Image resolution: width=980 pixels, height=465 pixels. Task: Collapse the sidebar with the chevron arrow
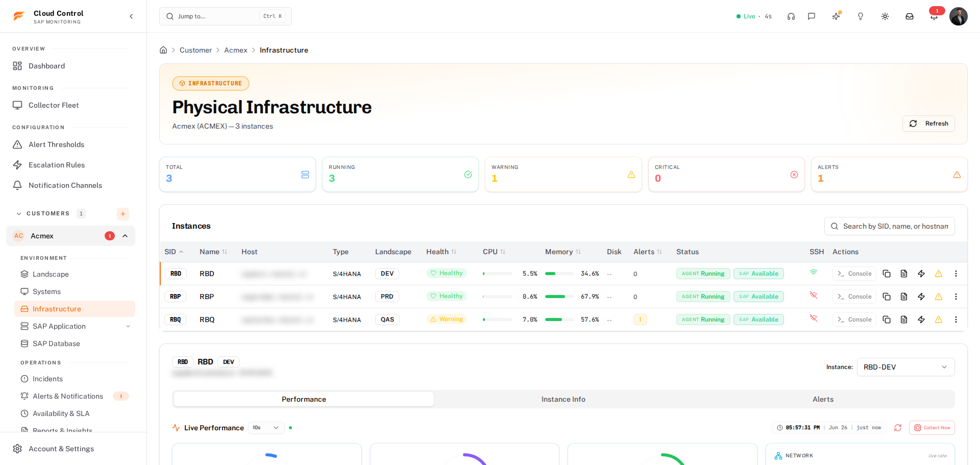pos(131,16)
